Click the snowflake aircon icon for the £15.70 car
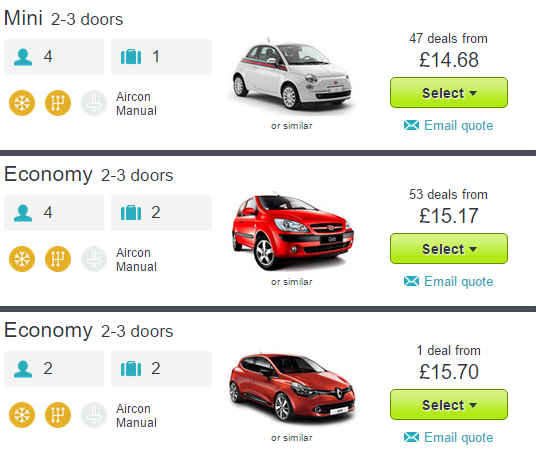Image resolution: width=536 pixels, height=458 pixels. (22, 415)
